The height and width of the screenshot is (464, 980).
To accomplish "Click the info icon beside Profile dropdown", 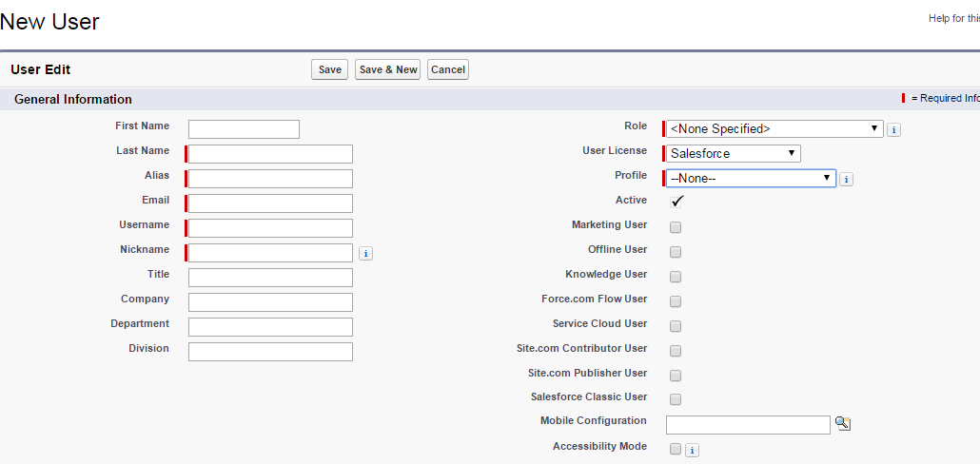I will tap(846, 180).
